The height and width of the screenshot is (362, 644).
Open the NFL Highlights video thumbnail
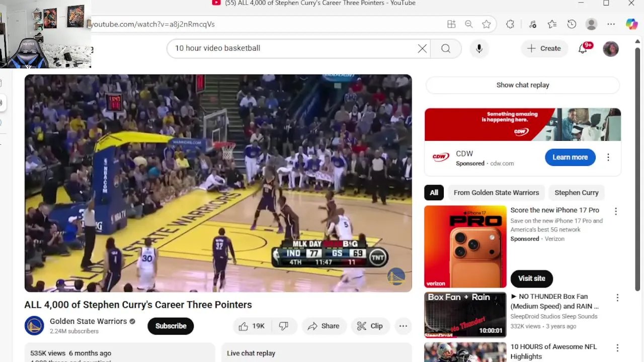click(465, 352)
